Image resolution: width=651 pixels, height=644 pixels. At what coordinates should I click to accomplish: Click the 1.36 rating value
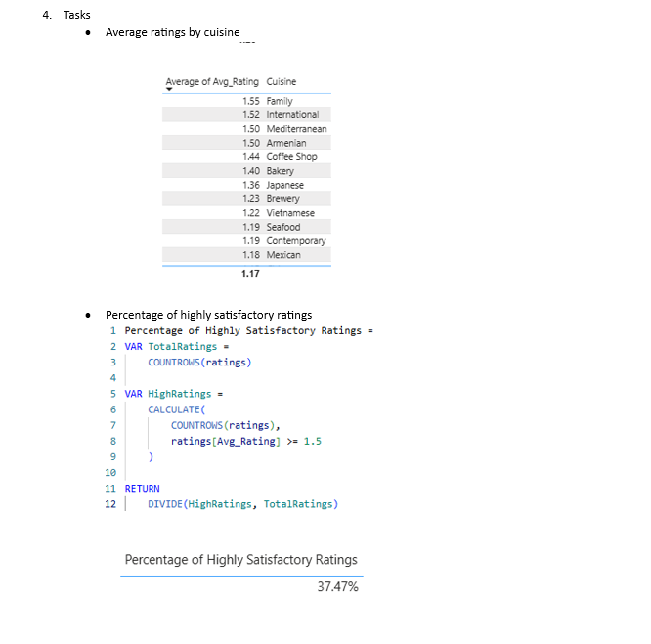(251, 185)
